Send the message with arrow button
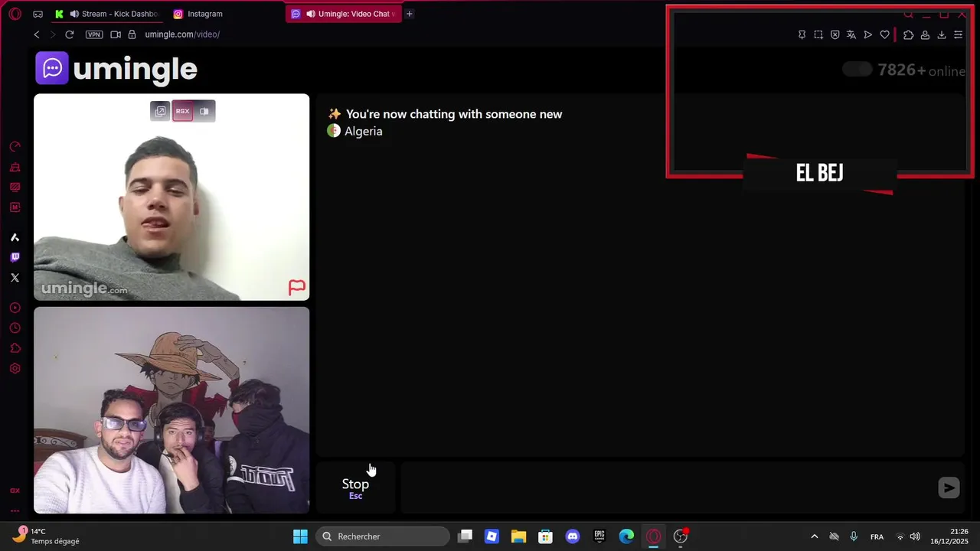 [x=949, y=487]
